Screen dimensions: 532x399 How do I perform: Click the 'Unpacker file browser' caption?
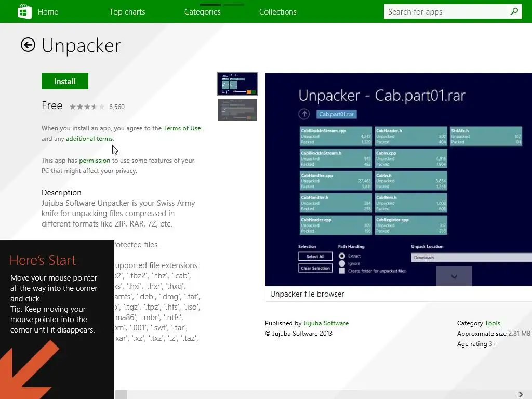pyautogui.click(x=307, y=294)
